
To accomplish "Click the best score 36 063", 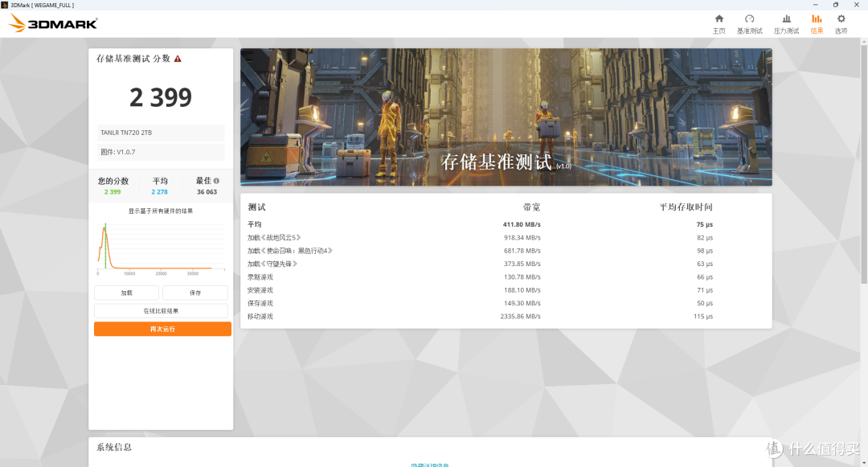I will point(207,192).
